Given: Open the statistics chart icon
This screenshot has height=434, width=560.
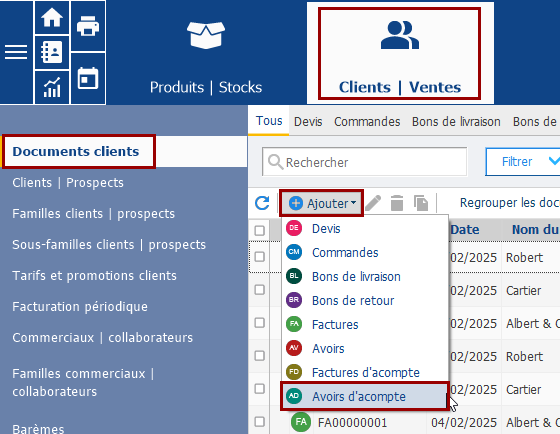Looking at the screenshot, I should pyautogui.click(x=52, y=87).
